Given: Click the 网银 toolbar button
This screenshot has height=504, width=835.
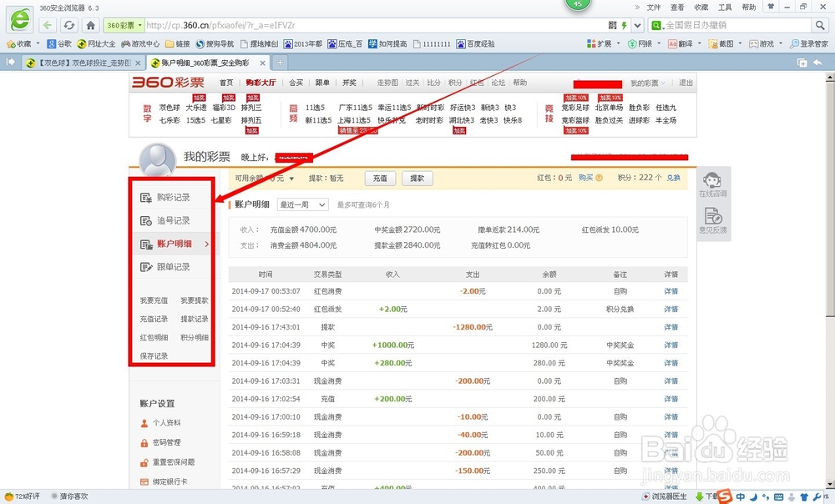Looking at the screenshot, I should (640, 43).
